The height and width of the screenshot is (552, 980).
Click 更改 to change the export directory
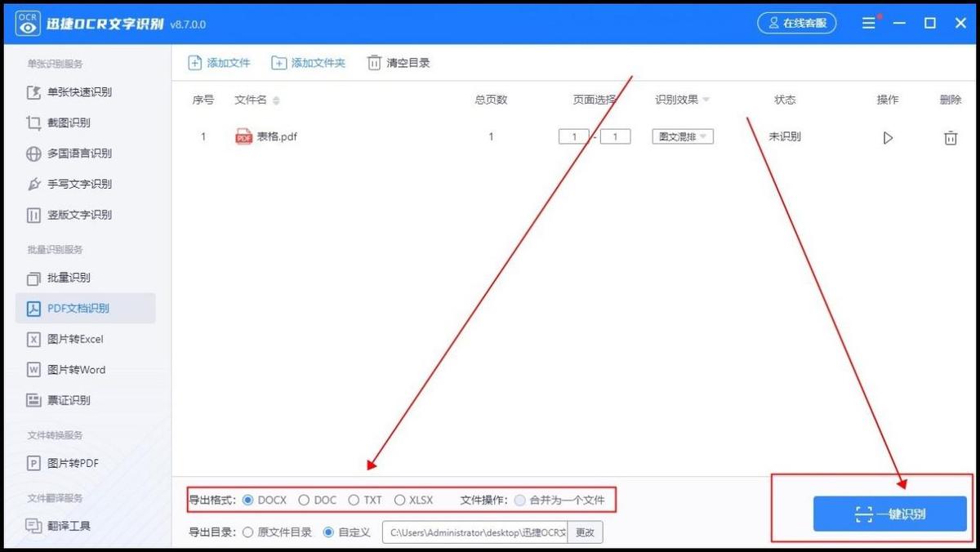coord(585,532)
